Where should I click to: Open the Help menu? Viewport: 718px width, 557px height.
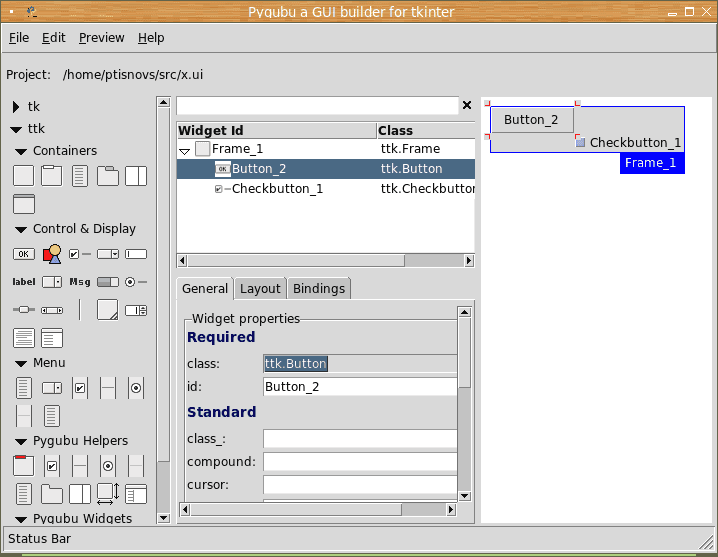coord(151,38)
